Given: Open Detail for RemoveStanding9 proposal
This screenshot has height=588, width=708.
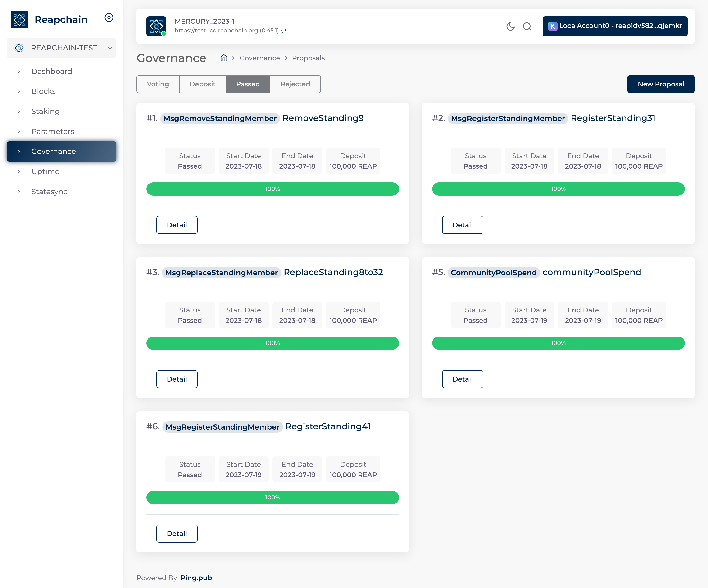Looking at the screenshot, I should (x=177, y=225).
